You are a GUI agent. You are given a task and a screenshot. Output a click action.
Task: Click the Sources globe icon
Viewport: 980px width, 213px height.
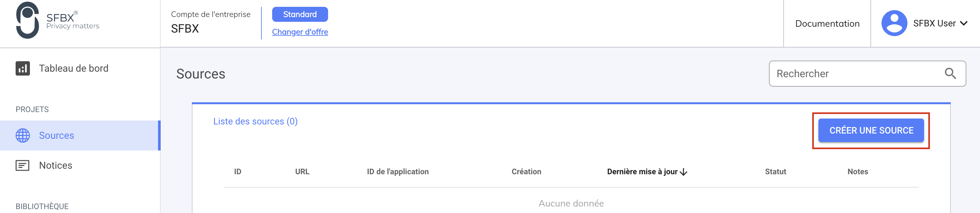[23, 136]
